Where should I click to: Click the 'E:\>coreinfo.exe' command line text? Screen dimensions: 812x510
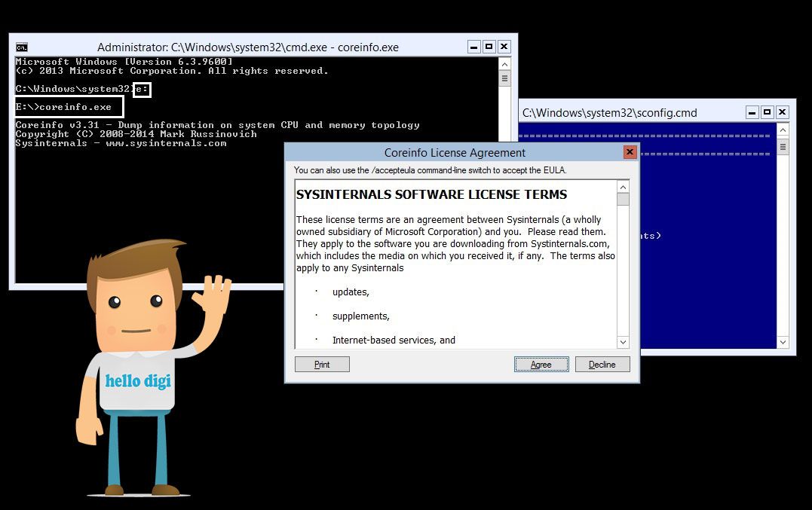[x=63, y=107]
